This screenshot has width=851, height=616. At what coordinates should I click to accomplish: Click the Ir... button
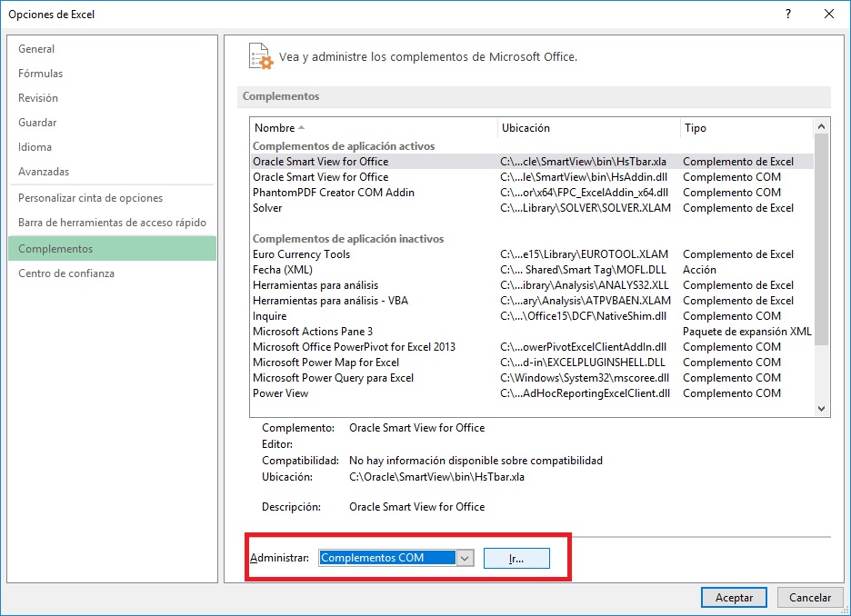pyautogui.click(x=516, y=558)
